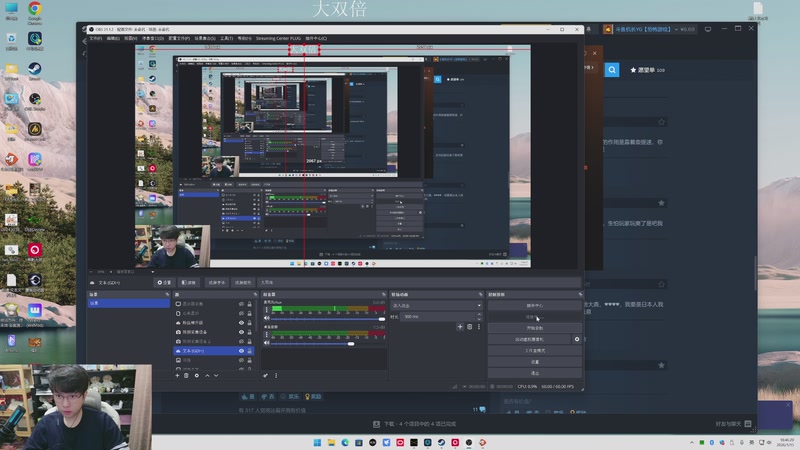Open the 工具(T) menu in OBS
800x450 pixels.
point(227,38)
